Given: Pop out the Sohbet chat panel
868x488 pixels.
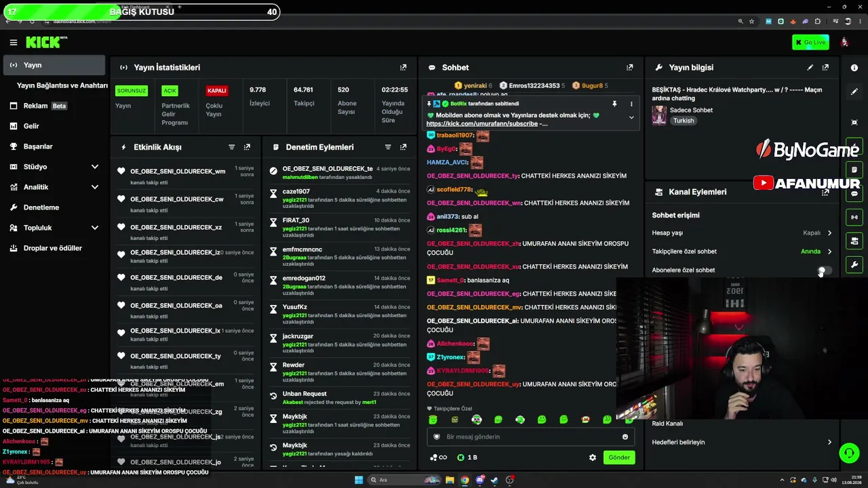Looking at the screenshot, I should 629,68.
